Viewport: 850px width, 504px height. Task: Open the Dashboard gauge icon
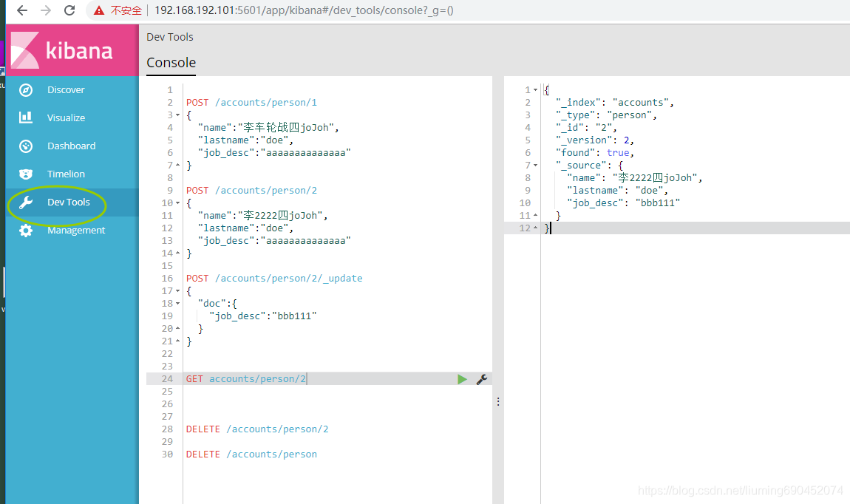coord(25,146)
